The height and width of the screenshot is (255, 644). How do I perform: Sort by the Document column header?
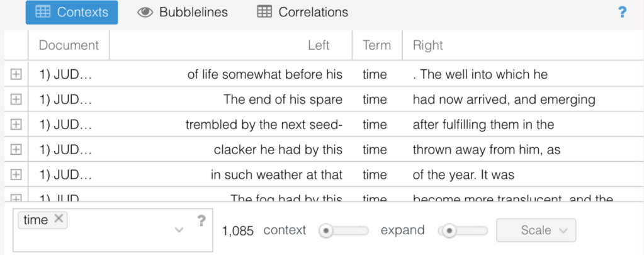click(69, 45)
